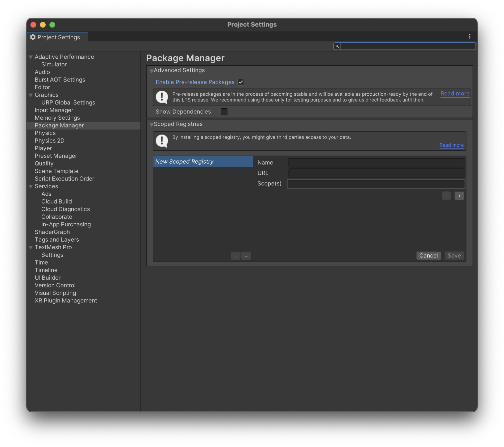
Task: Click the search icon in the search bar
Action: pyautogui.click(x=337, y=46)
